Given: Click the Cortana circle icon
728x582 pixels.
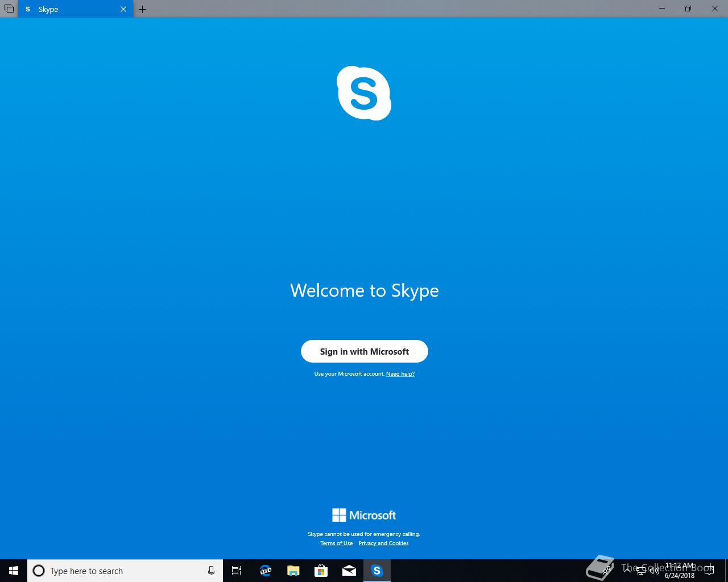Looking at the screenshot, I should point(39,571).
